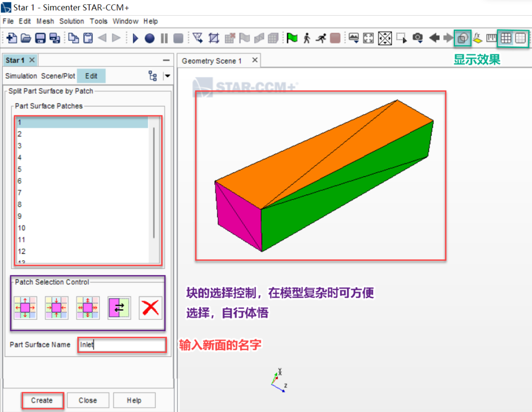Select patch 1 in the patches list
The height and width of the screenshot is (412, 532).
[82, 122]
